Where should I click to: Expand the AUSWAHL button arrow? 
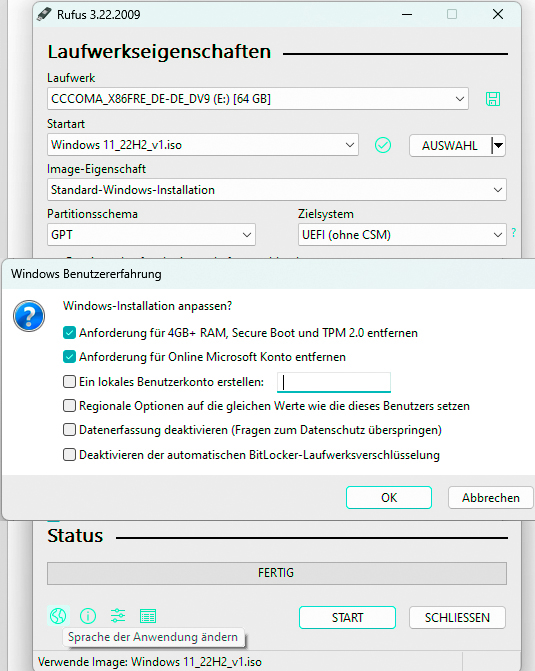click(x=498, y=145)
